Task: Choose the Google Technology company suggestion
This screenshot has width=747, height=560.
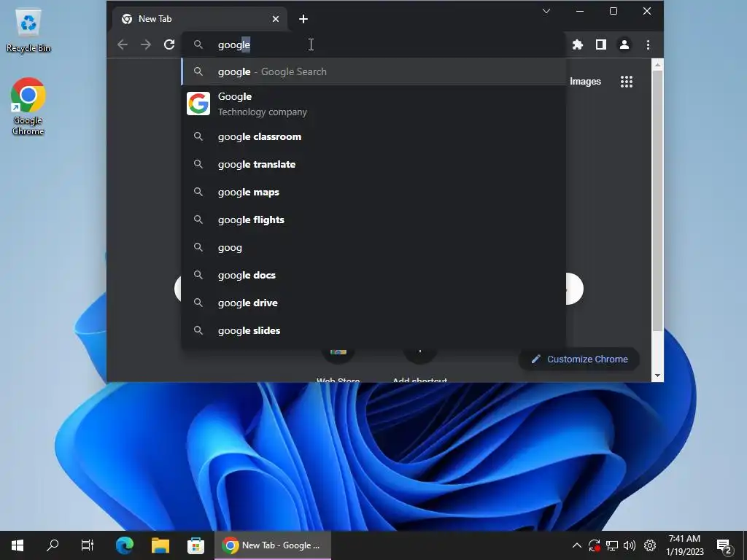Action: 374,104
